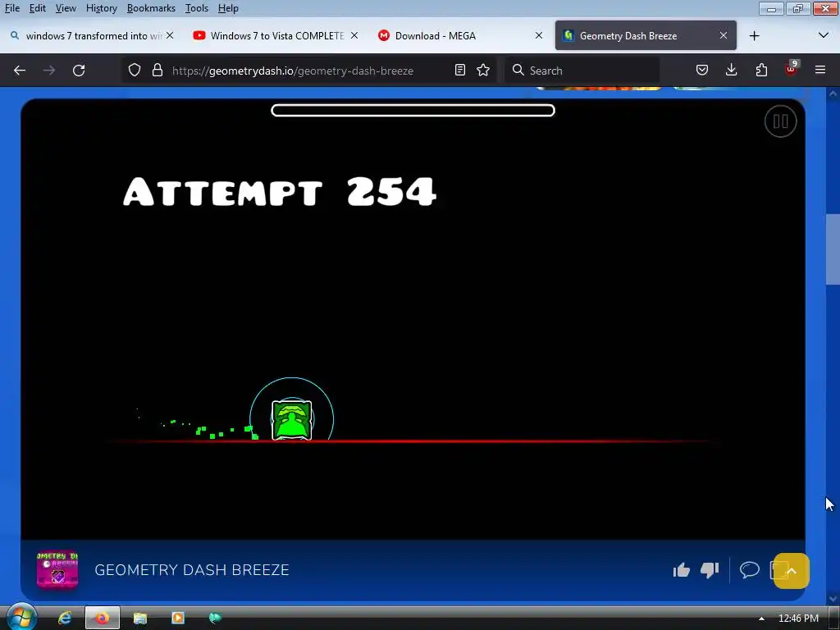Screen dimensions: 840x630
Task: Click the level progress bar
Action: [413, 111]
